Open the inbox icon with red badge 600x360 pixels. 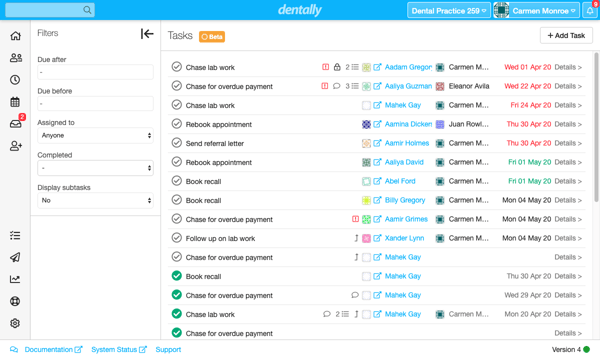16,124
